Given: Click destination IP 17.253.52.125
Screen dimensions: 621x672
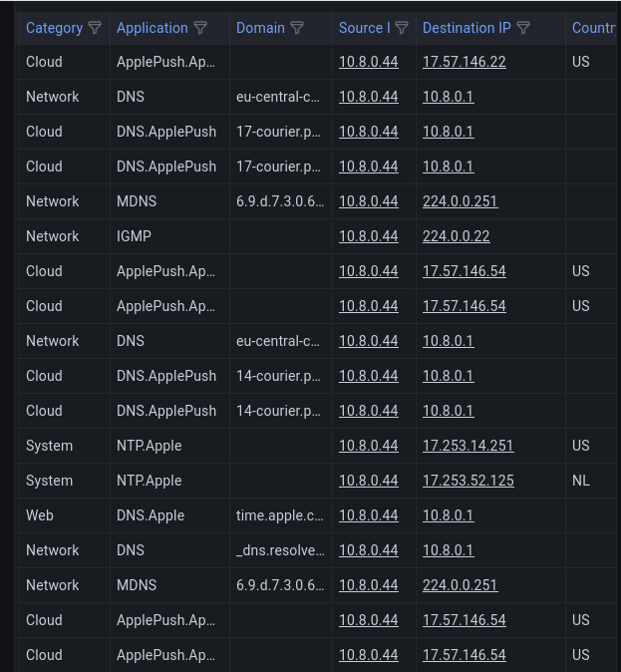Looking at the screenshot, I should coord(467,481).
